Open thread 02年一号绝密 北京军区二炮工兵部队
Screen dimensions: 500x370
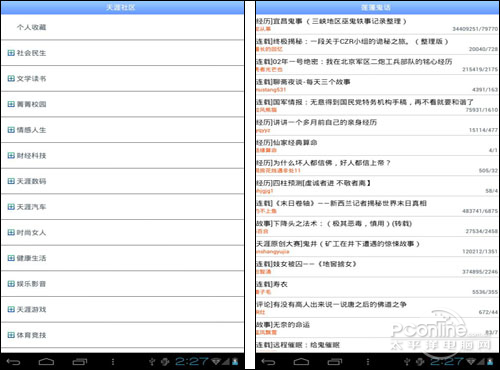[377, 65]
